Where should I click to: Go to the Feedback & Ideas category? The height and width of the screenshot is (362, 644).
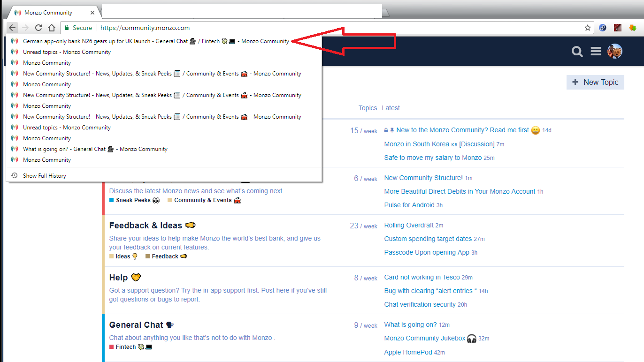(146, 226)
